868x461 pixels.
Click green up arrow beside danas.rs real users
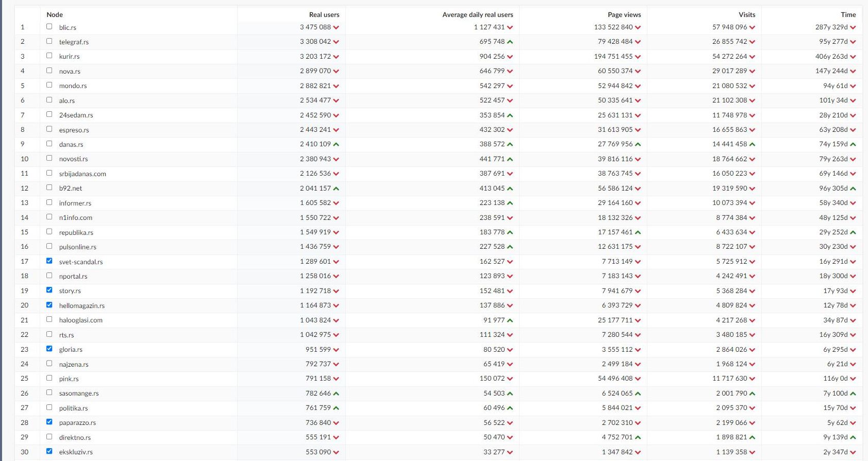(x=336, y=144)
